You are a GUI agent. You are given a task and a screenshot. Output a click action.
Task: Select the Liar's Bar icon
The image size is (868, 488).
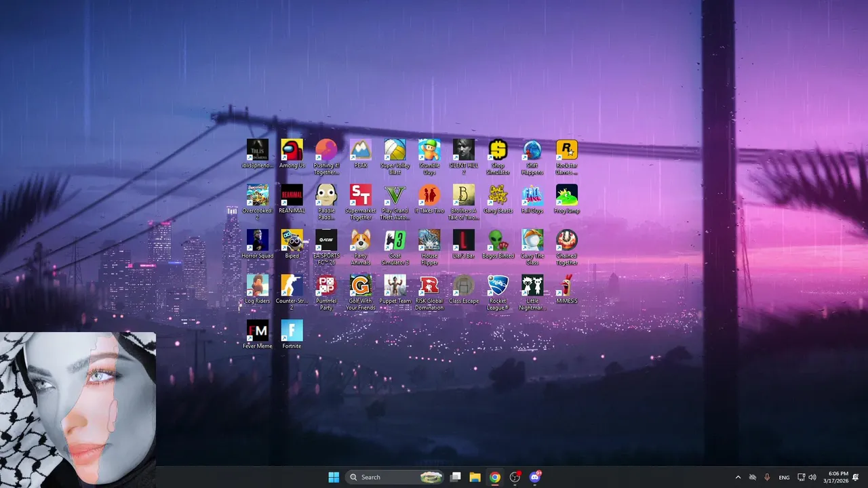(x=464, y=244)
